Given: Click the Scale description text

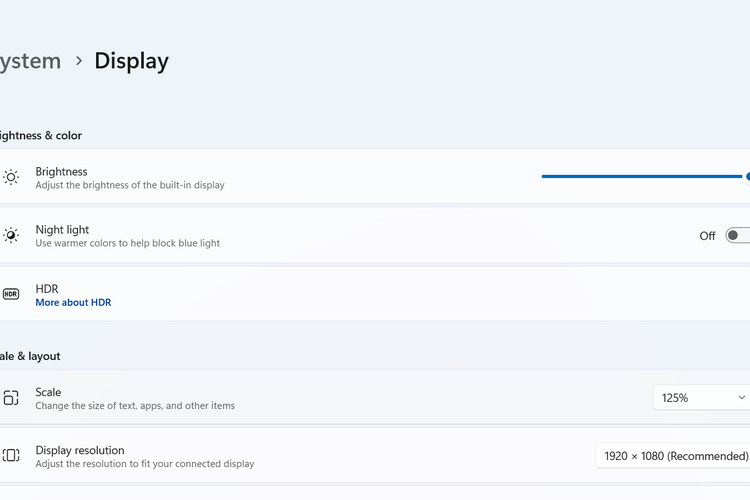Looking at the screenshot, I should pos(135,406).
